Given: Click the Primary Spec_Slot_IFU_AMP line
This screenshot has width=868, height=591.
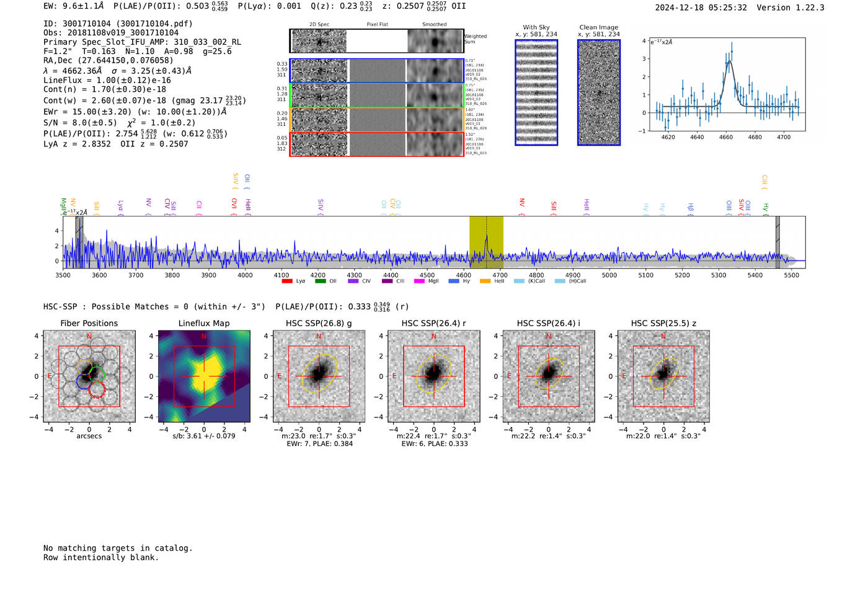Looking at the screenshot, I should pyautogui.click(x=142, y=42).
